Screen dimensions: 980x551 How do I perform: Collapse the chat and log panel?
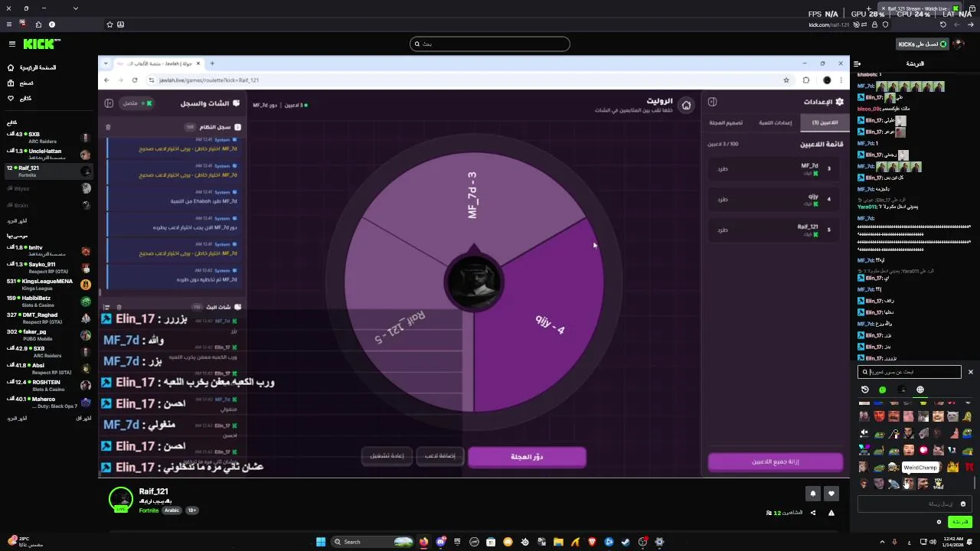[109, 103]
